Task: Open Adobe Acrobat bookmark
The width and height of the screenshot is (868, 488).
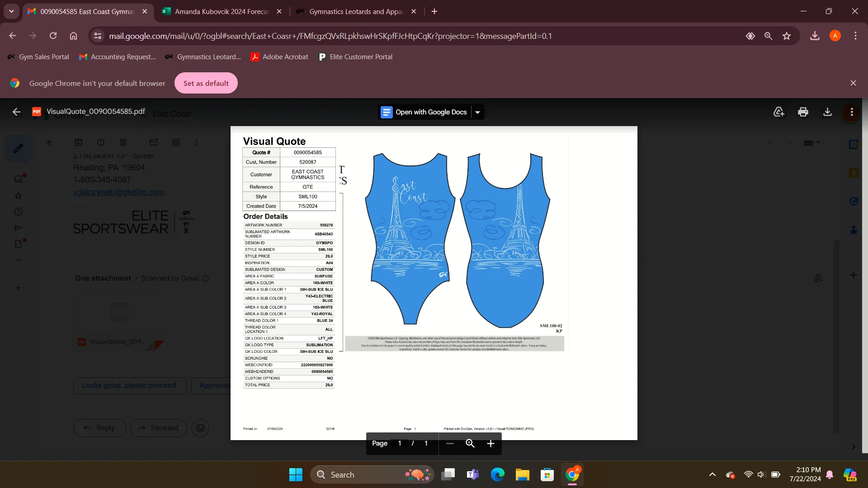Action: click(279, 57)
